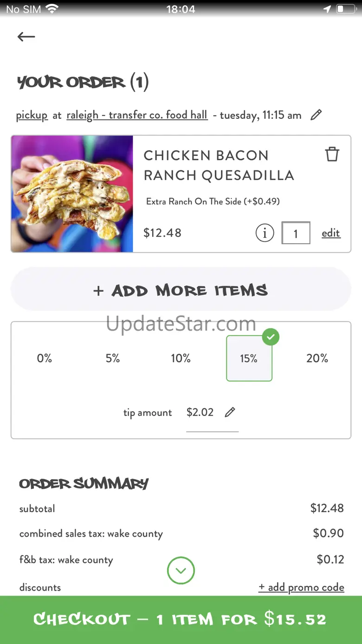The height and width of the screenshot is (644, 362).
Task: Tap the tip amount $2.02 field
Action: coord(200,412)
